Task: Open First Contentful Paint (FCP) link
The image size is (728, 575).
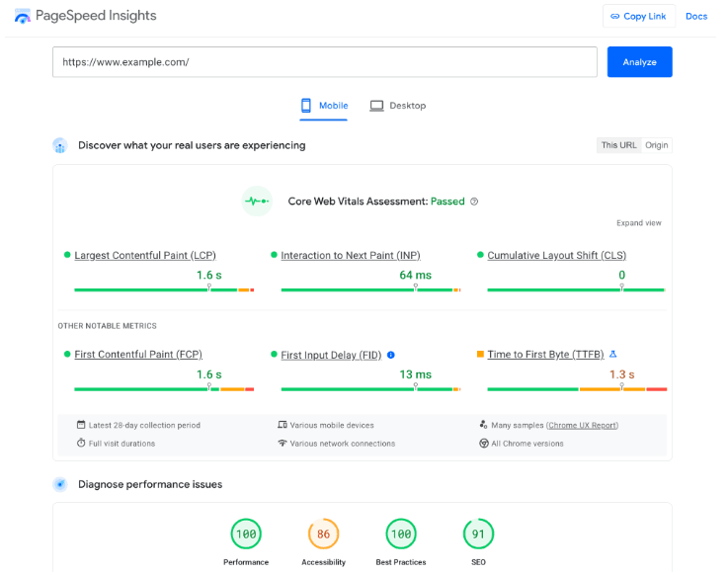Action: point(138,355)
